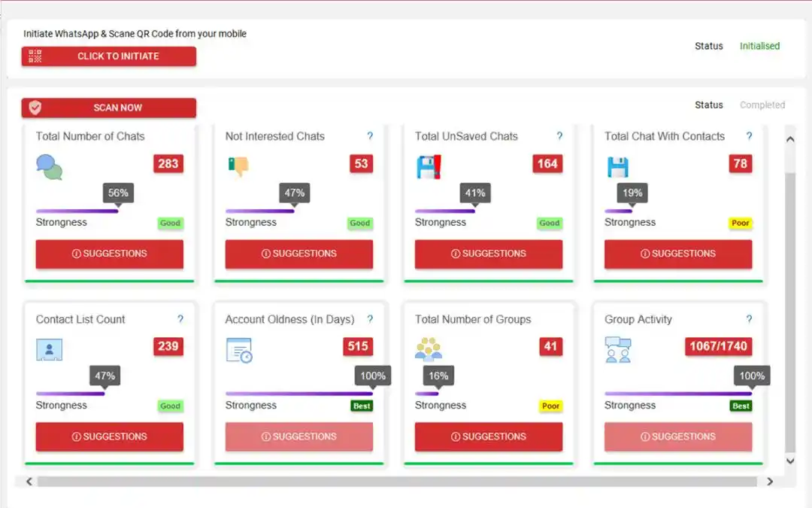Click the calendar clock icon in Account Oldness
The height and width of the screenshot is (508, 812).
click(x=239, y=349)
